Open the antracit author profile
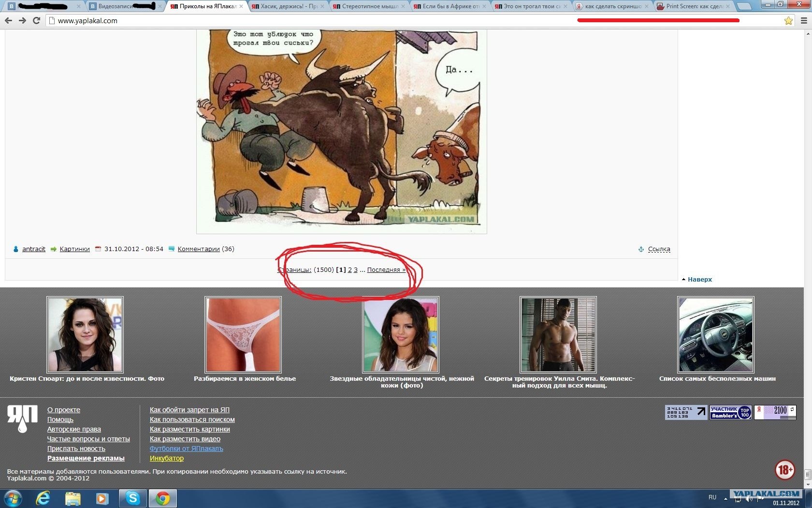 pos(34,249)
